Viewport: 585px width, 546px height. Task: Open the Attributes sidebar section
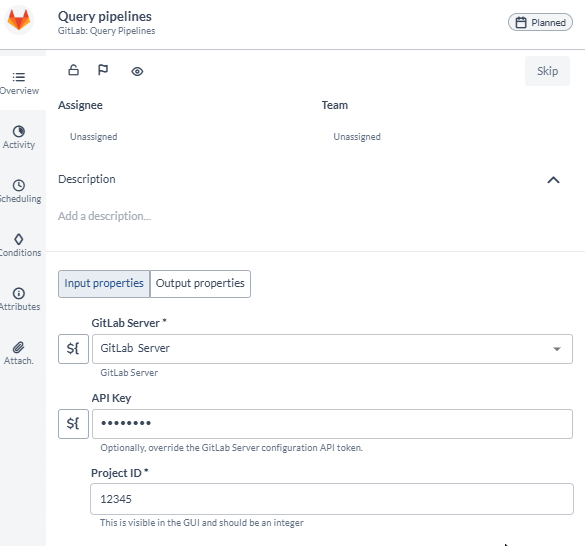[19, 299]
